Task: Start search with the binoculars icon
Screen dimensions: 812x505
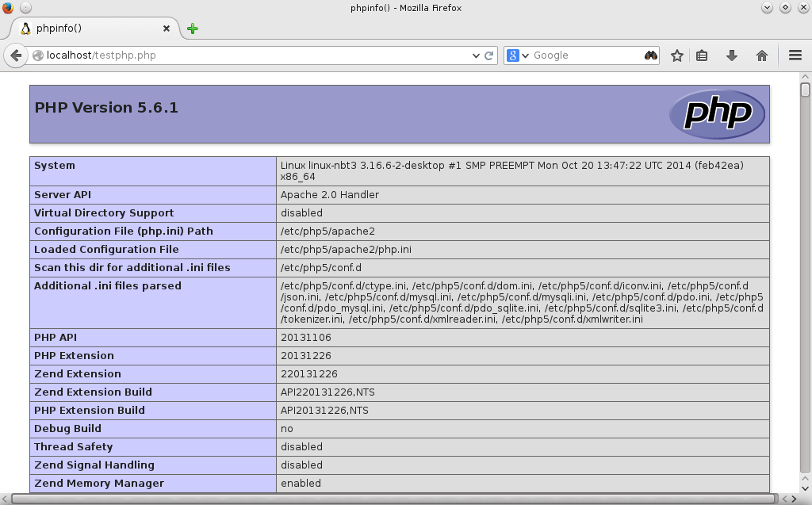Action: [x=650, y=55]
